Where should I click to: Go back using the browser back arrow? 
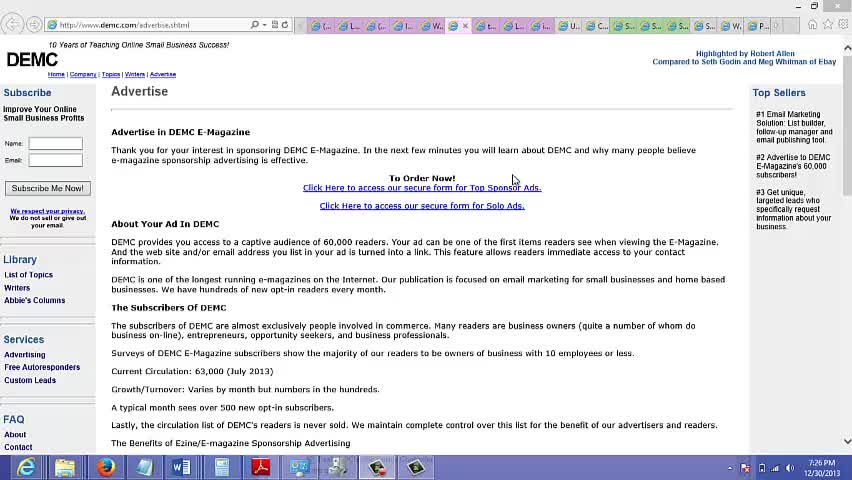tap(12, 24)
